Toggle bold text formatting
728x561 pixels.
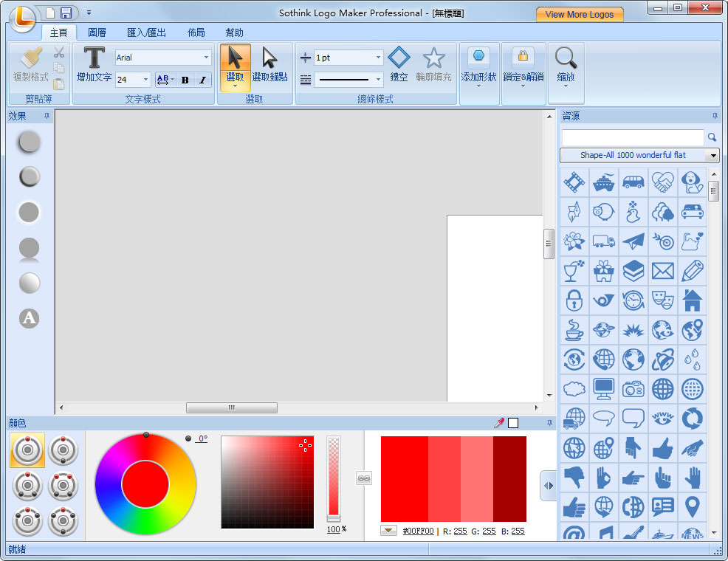click(x=185, y=80)
